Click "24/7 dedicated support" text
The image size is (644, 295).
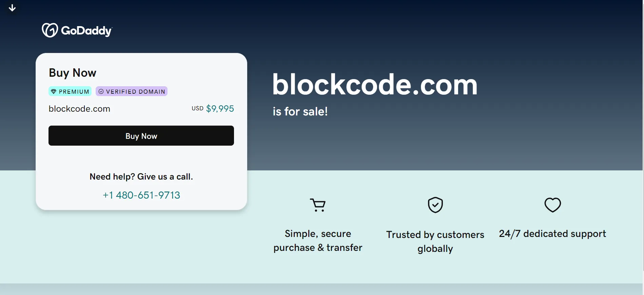(x=552, y=234)
